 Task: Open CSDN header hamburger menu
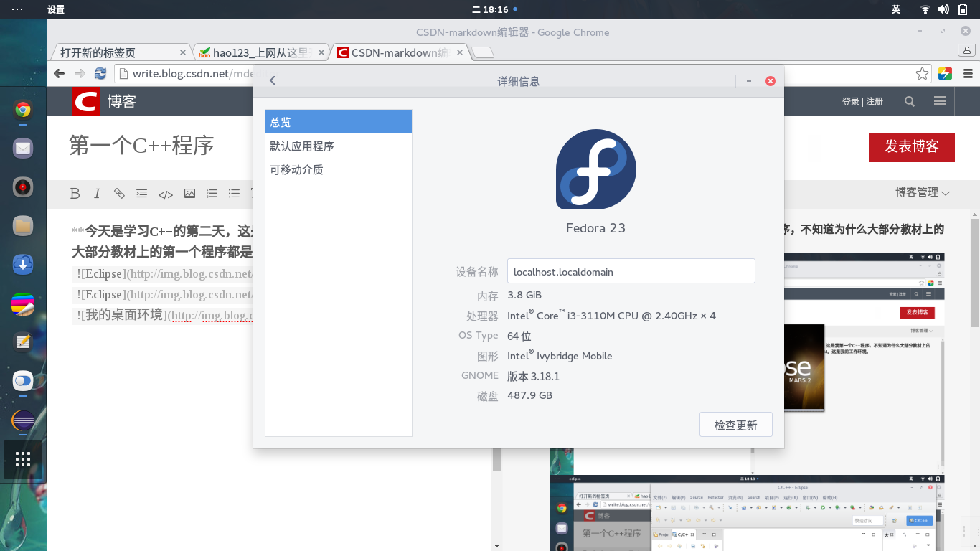click(940, 101)
